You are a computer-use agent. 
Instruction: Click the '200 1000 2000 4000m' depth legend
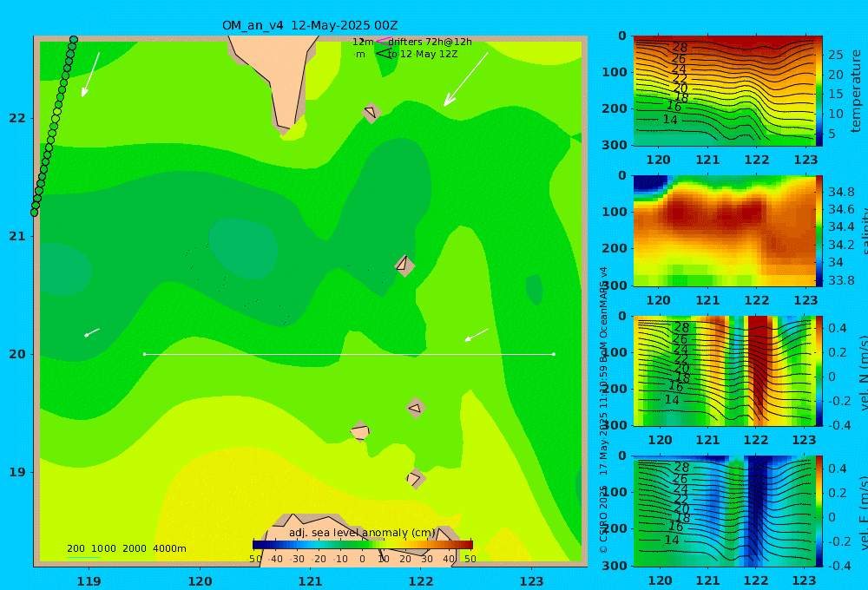pos(126,548)
